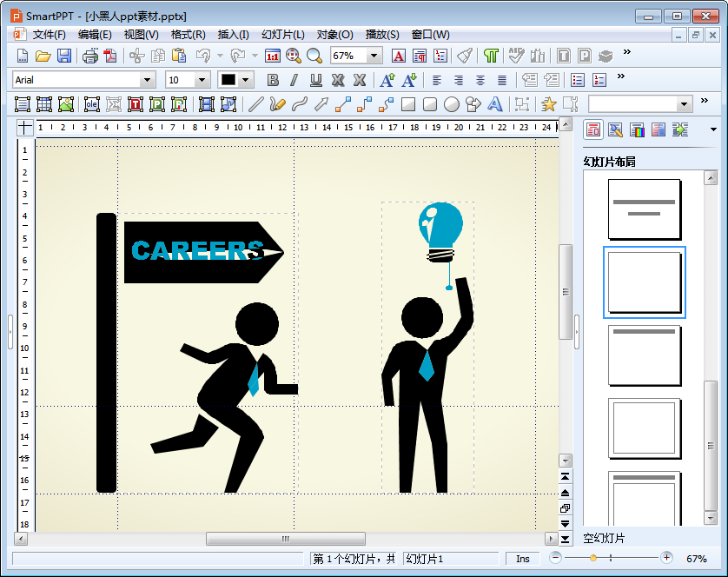728x577 pixels.
Task: Jump to the last slide button
Action: coord(565,540)
